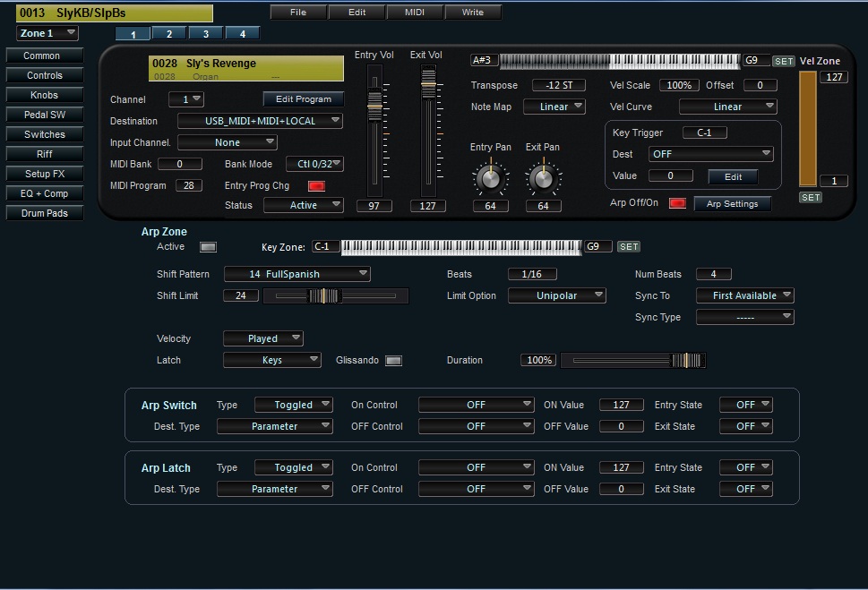Screen dimensions: 868x590
Task: Open the MIDI menu
Action: point(415,13)
